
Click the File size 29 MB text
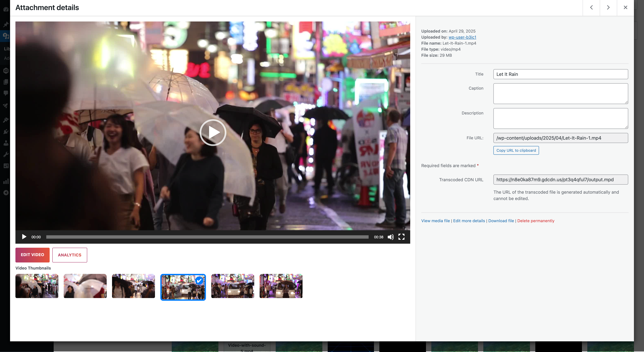(436, 55)
